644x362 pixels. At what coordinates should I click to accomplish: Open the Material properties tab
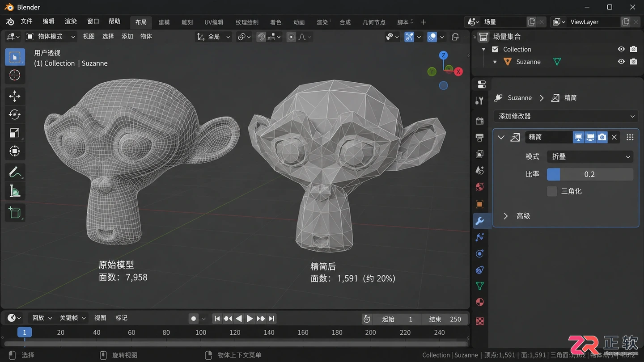(x=480, y=302)
